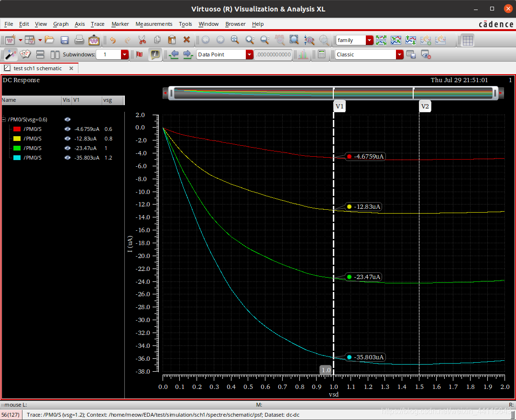This screenshot has height=420, width=516.
Task: Toggle the graph grid display
Action: [x=467, y=40]
